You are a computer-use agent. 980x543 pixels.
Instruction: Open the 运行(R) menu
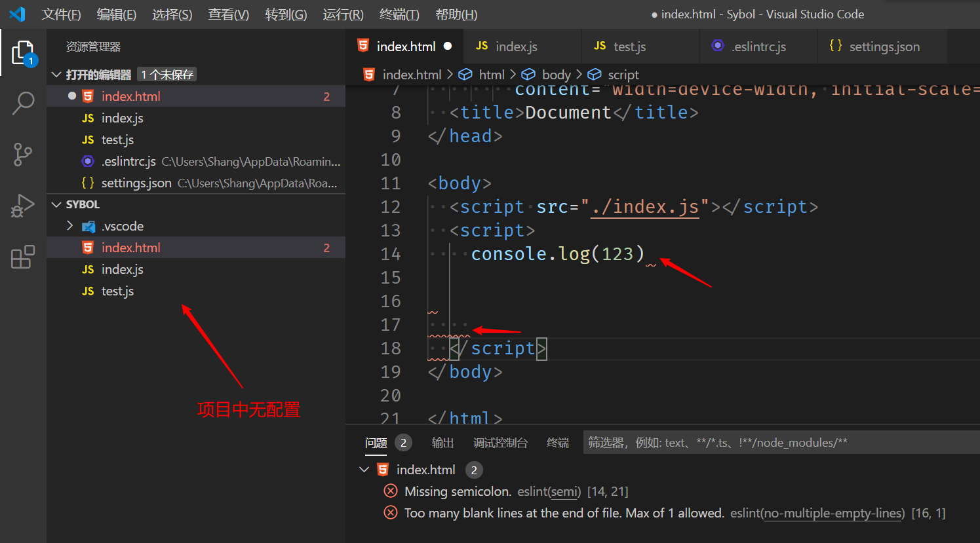(x=343, y=14)
